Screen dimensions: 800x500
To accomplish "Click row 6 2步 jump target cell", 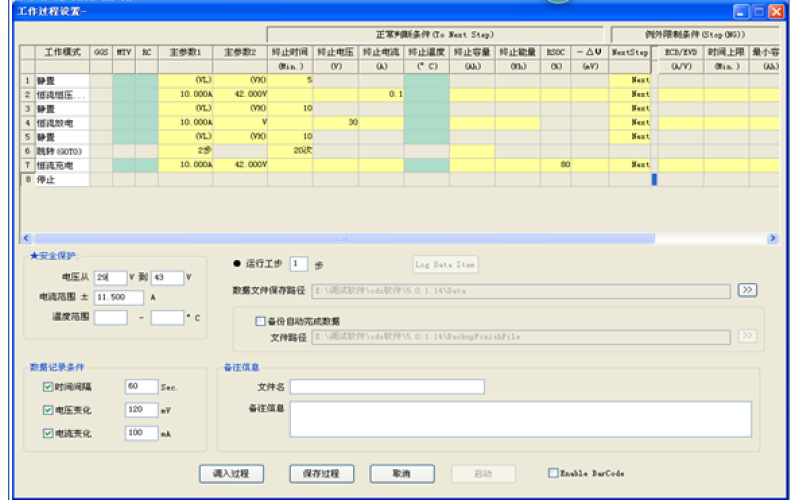I will click(186, 151).
